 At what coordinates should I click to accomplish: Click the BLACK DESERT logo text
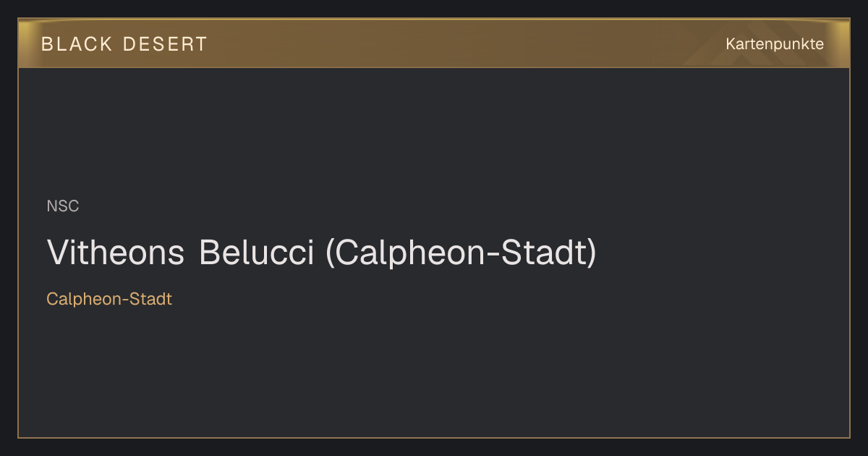(124, 44)
